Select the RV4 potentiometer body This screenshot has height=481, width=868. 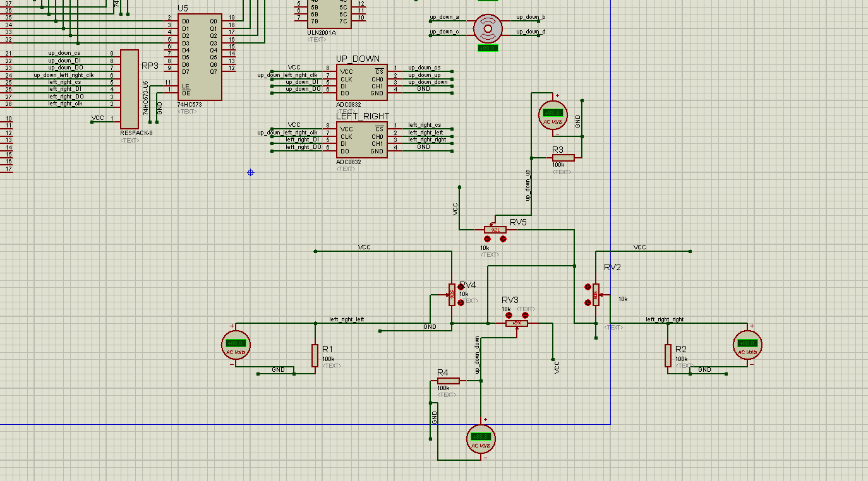pyautogui.click(x=452, y=295)
